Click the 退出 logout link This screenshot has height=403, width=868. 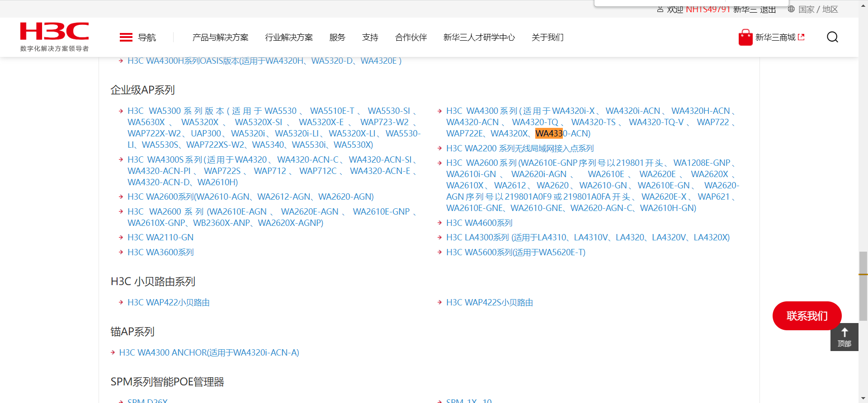click(768, 9)
